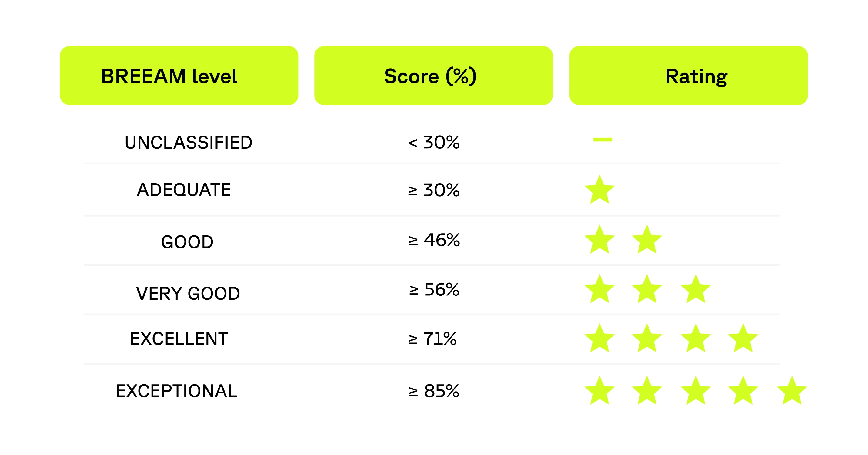Select the EXCEPTIONAL level label
This screenshot has width=868, height=455.
[176, 391]
